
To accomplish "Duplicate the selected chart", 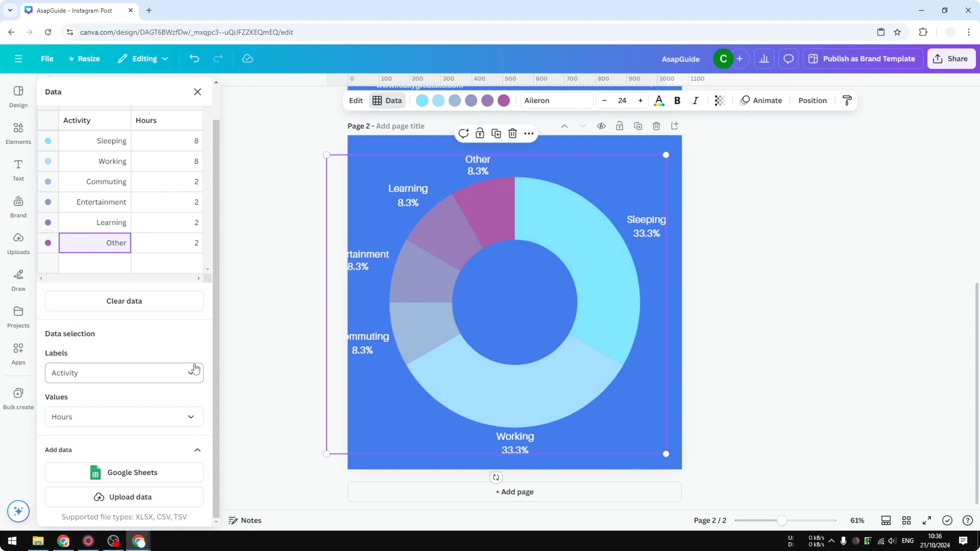I will 496,133.
